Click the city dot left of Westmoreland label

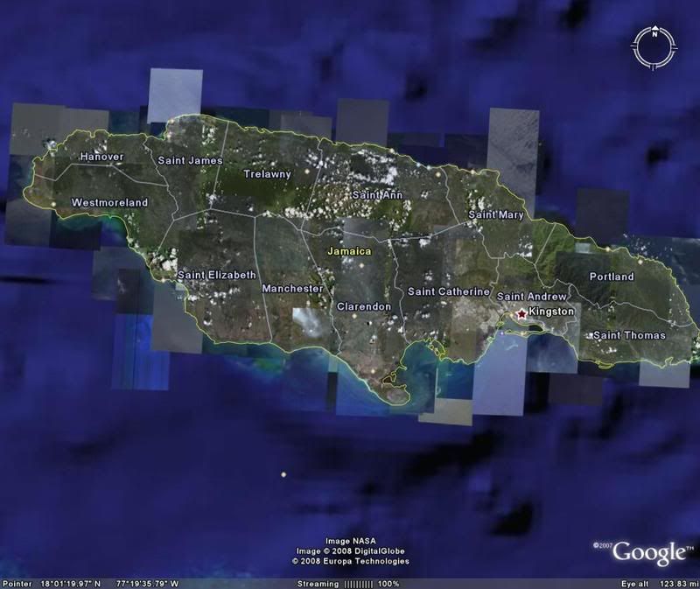pyautogui.click(x=54, y=204)
